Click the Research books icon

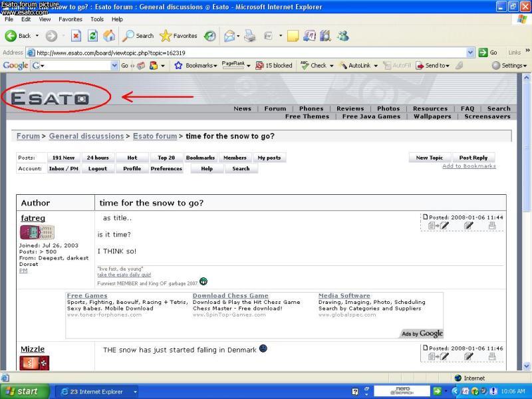coord(325,36)
